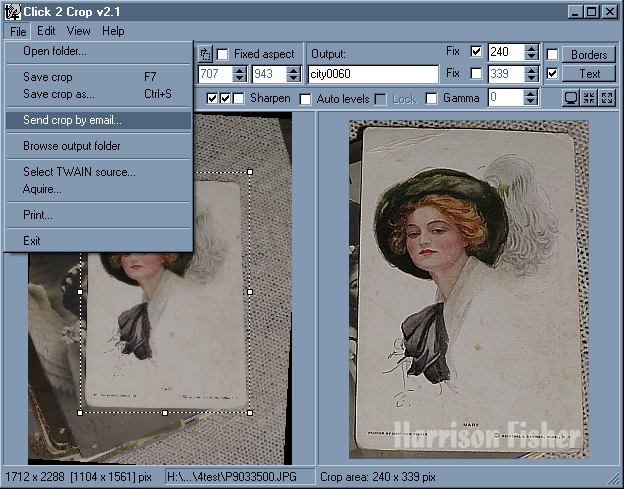
Task: Click the output width field showing 240
Action: pyautogui.click(x=507, y=53)
